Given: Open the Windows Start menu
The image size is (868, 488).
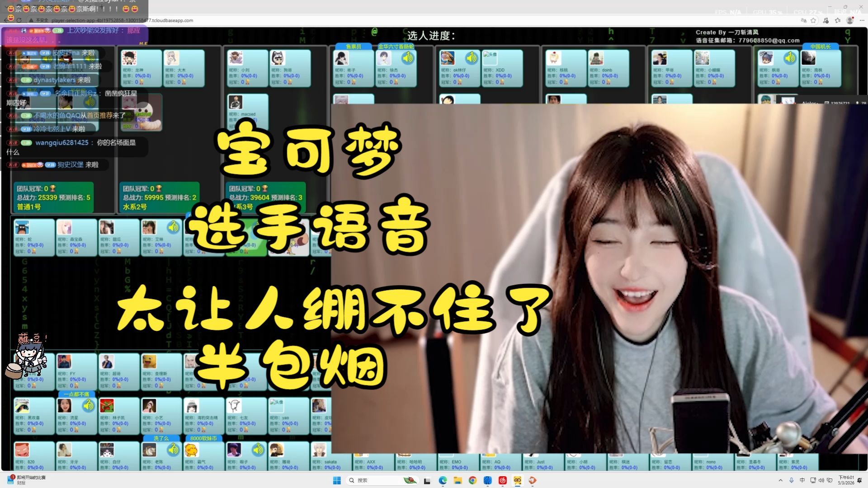Looking at the screenshot, I should 337,480.
